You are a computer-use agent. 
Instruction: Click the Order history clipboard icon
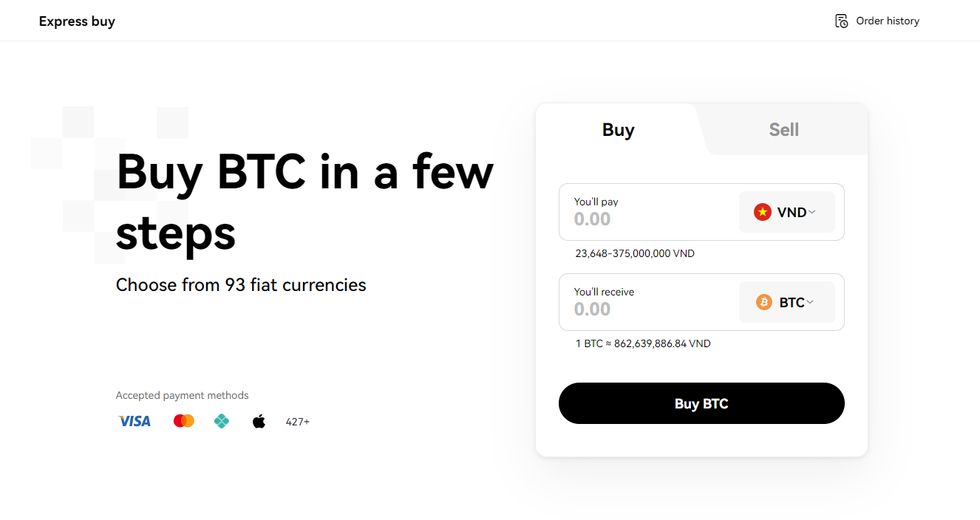(841, 21)
